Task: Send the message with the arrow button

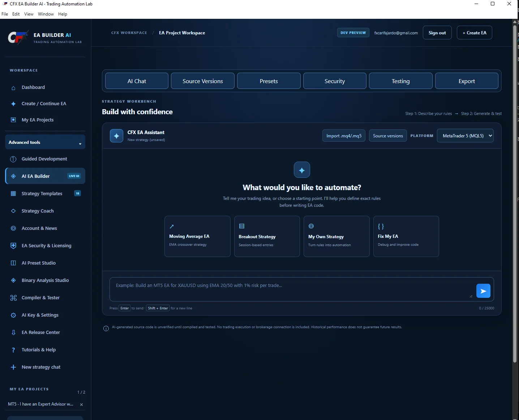Action: tap(483, 291)
